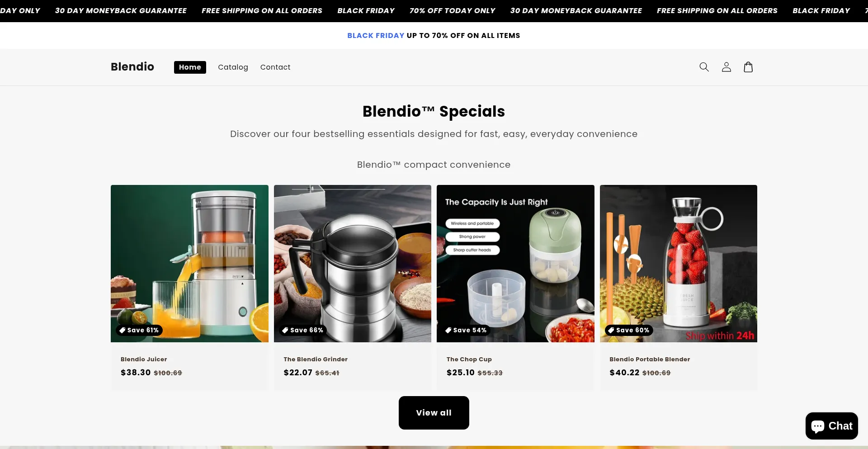Open the Chat widget bubble
The height and width of the screenshot is (449, 868).
click(831, 426)
